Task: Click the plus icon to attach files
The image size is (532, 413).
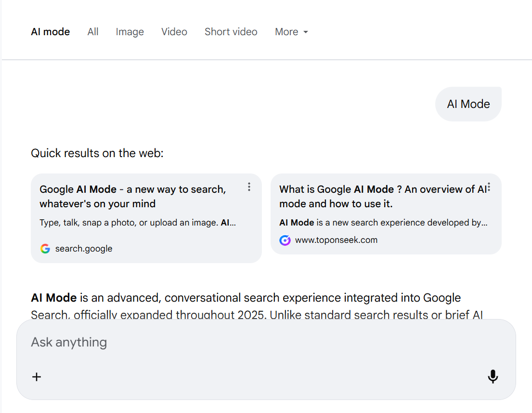Action: click(37, 377)
